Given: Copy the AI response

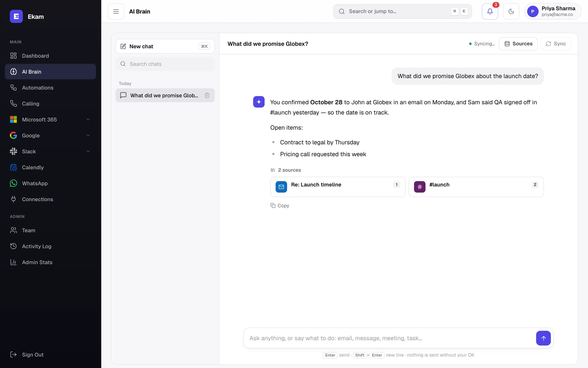Looking at the screenshot, I should click(280, 205).
